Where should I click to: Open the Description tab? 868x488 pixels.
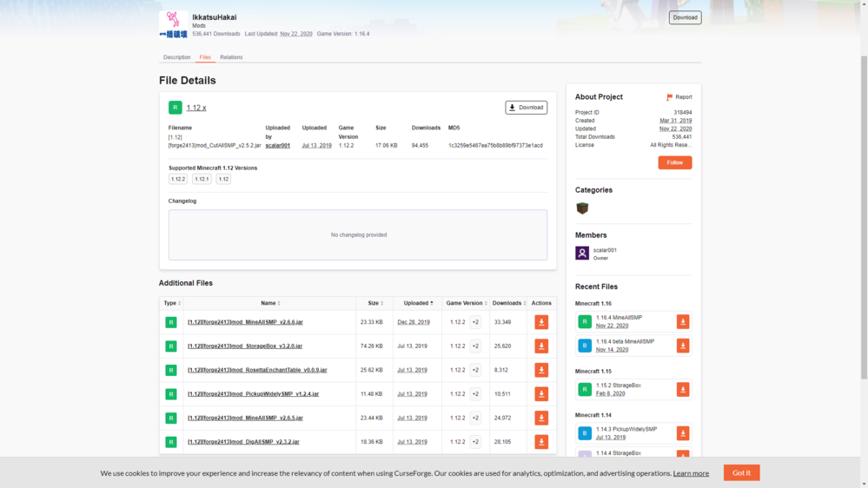point(176,57)
